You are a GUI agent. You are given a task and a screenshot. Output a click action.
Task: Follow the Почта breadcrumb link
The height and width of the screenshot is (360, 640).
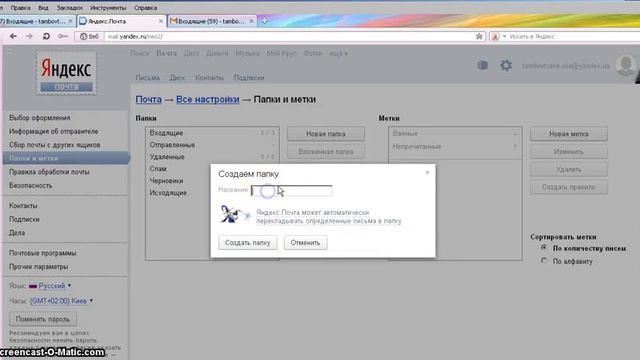[x=149, y=100]
